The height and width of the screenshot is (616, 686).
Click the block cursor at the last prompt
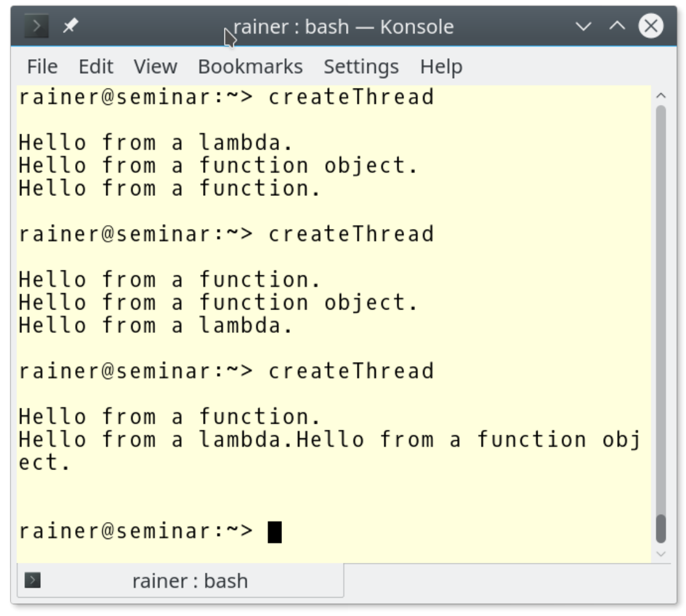275,532
